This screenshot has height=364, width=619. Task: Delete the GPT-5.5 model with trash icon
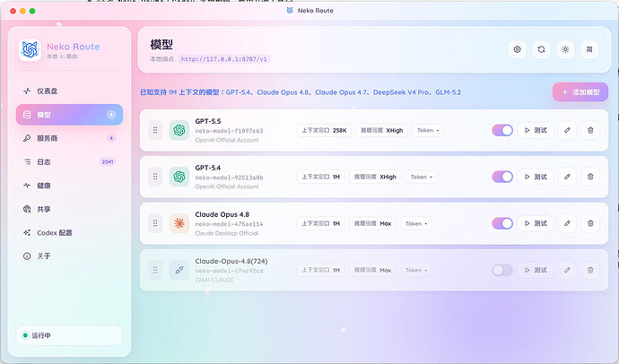(590, 130)
